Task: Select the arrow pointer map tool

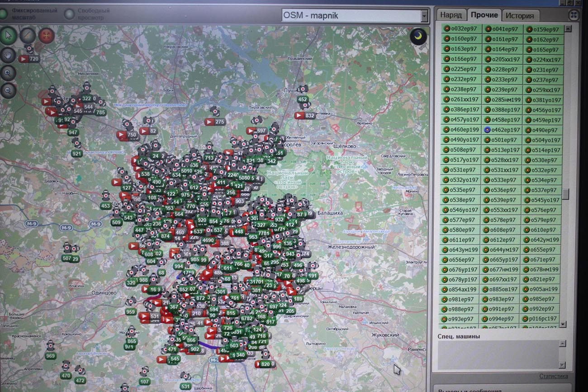Action: [x=8, y=35]
